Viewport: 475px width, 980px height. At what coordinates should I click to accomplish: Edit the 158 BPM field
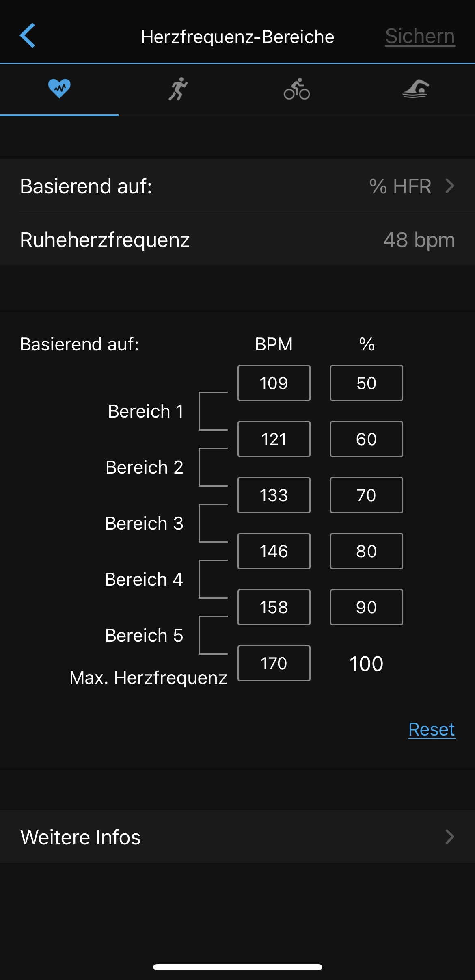coord(274,607)
